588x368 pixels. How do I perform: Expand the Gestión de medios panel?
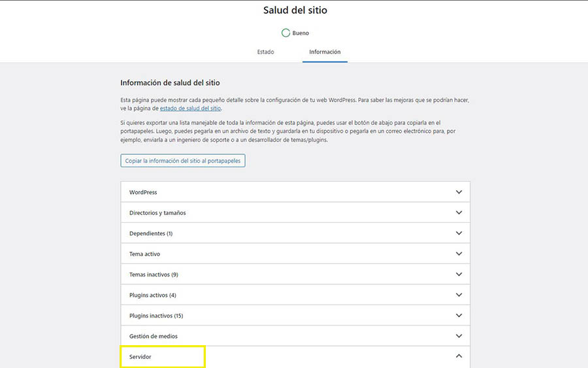coord(295,336)
